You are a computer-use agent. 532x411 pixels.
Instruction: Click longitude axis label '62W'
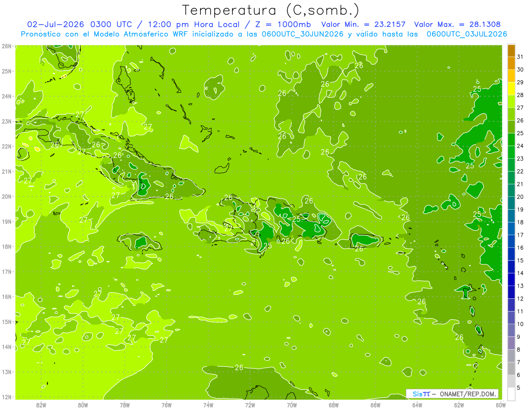459,405
